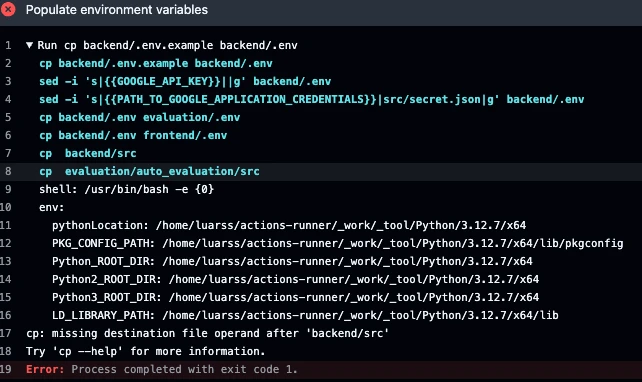Image resolution: width=642 pixels, height=382 pixels.
Task: Click the pythonLocation environment variable line
Action: pos(289,225)
